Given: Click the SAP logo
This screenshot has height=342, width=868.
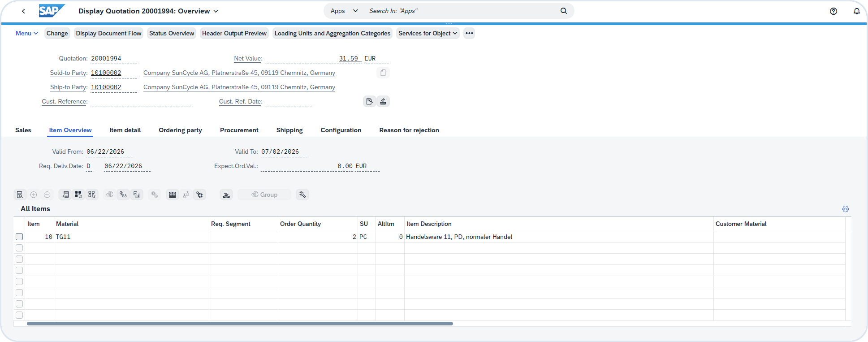Looking at the screenshot, I should point(52,11).
